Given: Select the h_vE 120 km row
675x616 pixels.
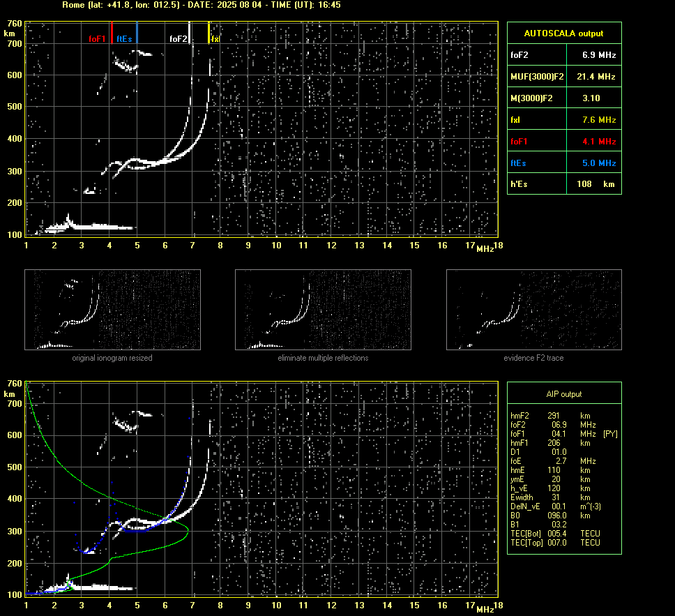Looking at the screenshot, I should 551,488.
